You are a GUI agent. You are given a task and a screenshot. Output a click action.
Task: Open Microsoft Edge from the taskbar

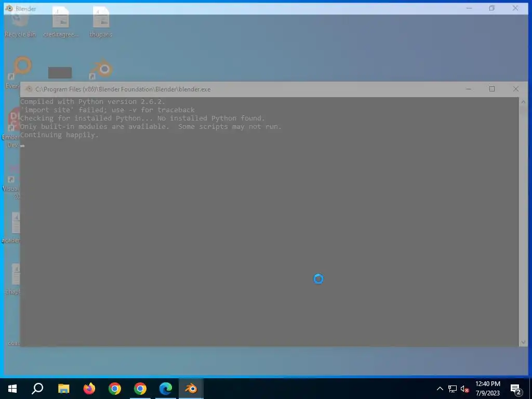pyautogui.click(x=166, y=389)
